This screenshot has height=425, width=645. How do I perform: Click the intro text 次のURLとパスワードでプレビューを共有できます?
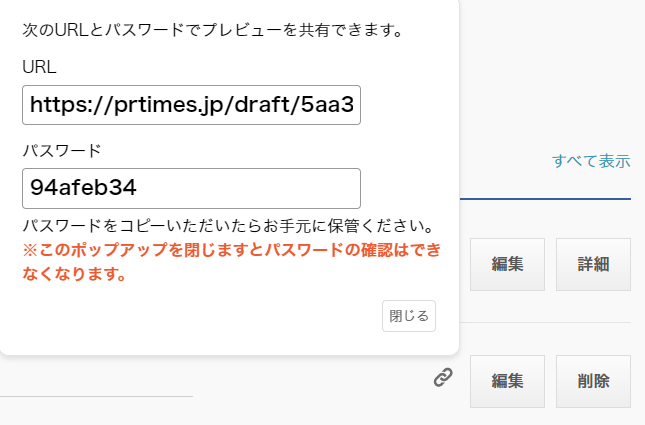pyautogui.click(x=212, y=30)
